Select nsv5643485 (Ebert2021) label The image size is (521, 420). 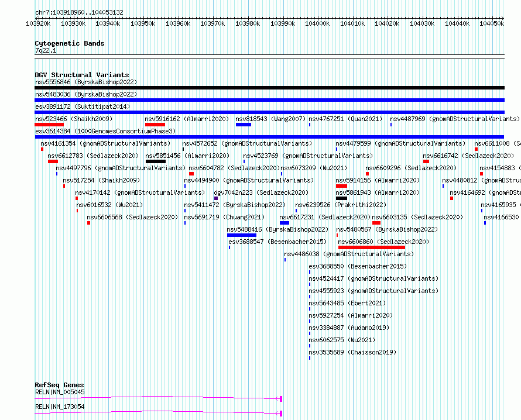347,303
